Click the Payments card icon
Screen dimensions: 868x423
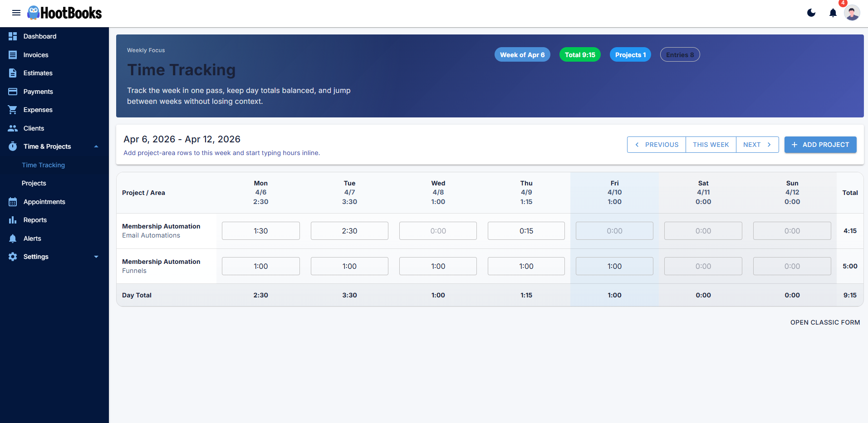[x=13, y=92]
